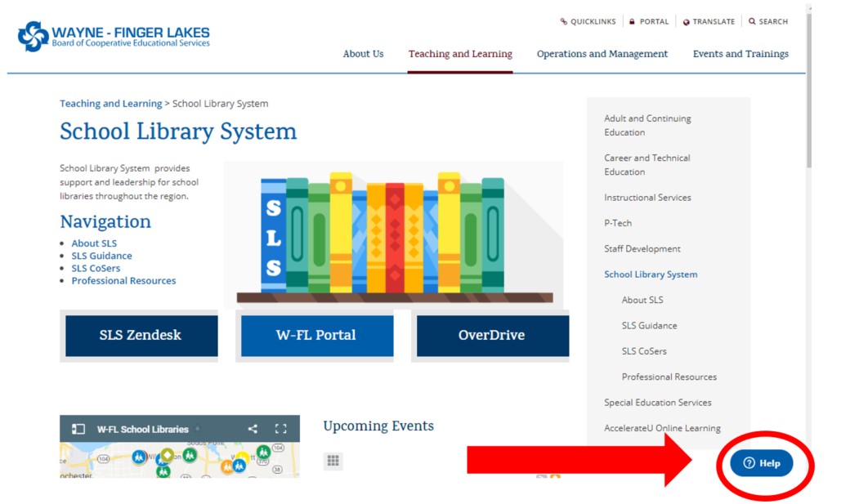Click the blue Help button

(761, 463)
